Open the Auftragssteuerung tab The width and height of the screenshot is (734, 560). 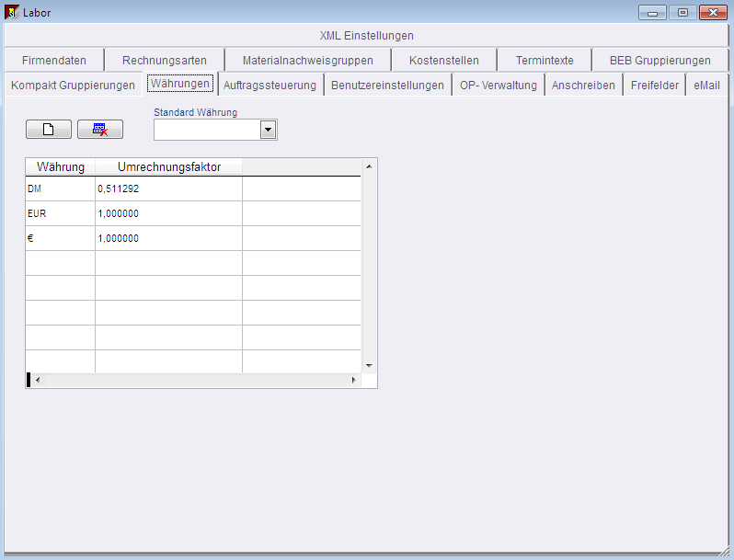pyautogui.click(x=270, y=86)
